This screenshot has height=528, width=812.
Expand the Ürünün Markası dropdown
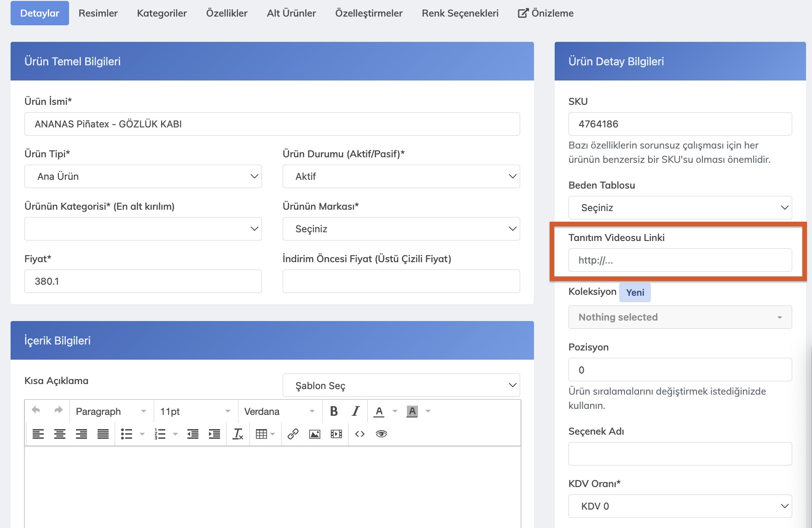coord(401,229)
